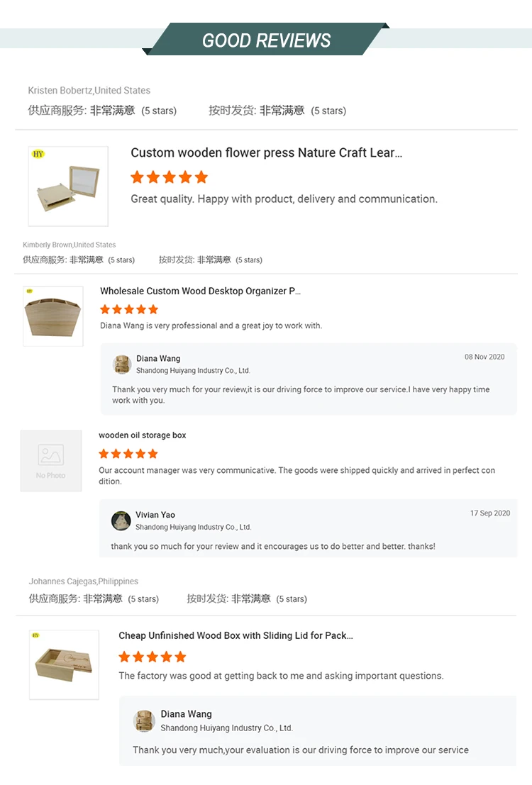This screenshot has height=785, width=532.
Task: Click the star rating under Custom wooden flower press
Action: [170, 177]
